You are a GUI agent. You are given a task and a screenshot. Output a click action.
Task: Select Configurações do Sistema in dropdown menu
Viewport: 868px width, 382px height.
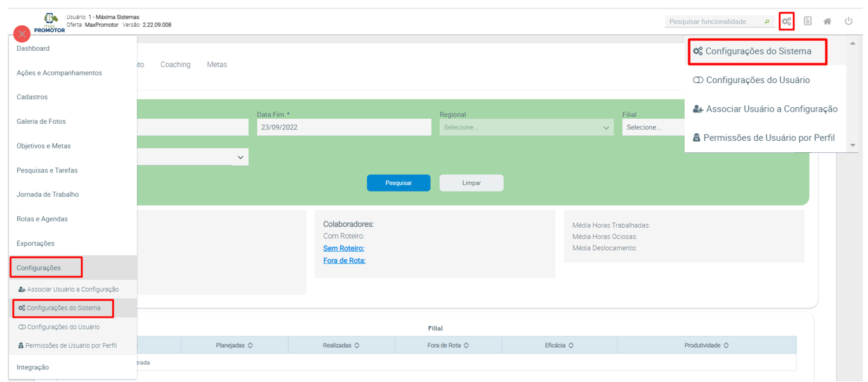point(758,51)
